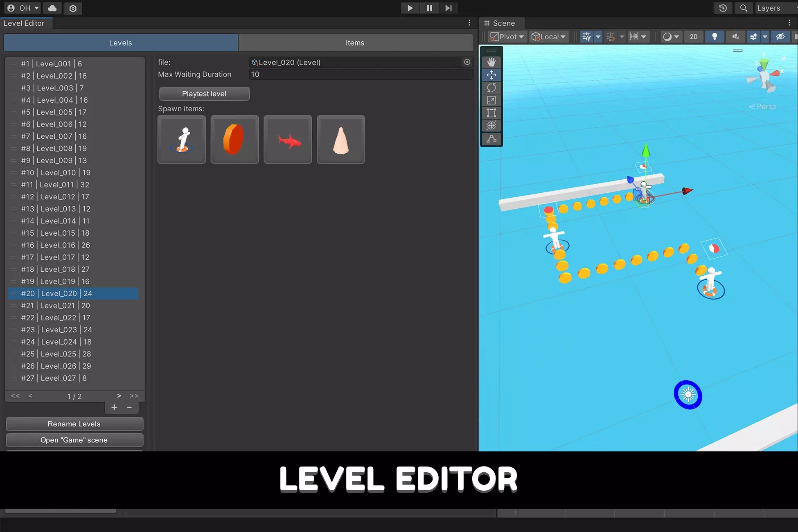Remove the level with minus button
This screenshot has height=532, width=798.
point(129,407)
